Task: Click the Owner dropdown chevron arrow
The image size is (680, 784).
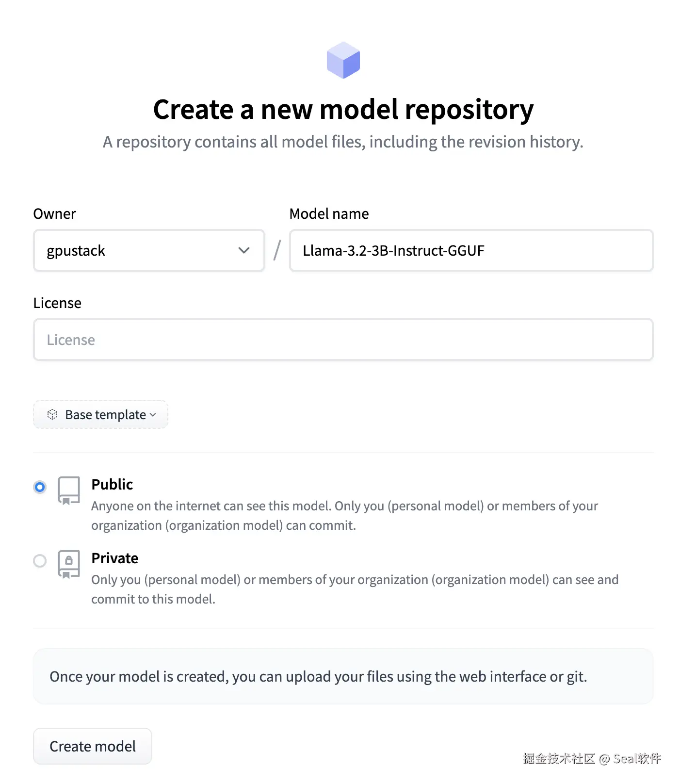Action: tap(244, 250)
